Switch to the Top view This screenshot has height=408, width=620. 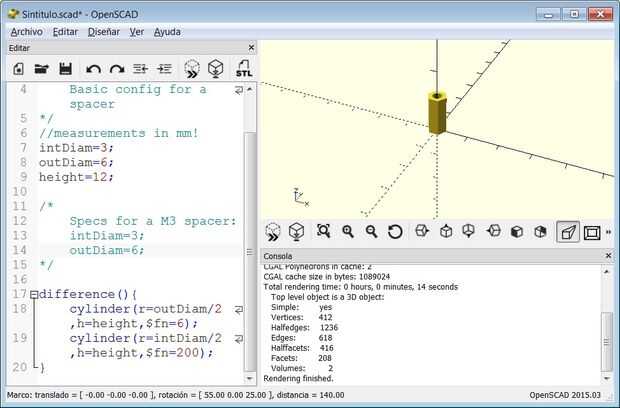tap(446, 231)
